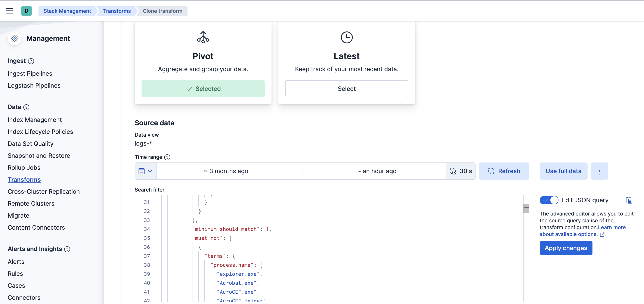The image size is (644, 304).
Task: Click Alerts and Insights help icon
Action: [x=67, y=249]
